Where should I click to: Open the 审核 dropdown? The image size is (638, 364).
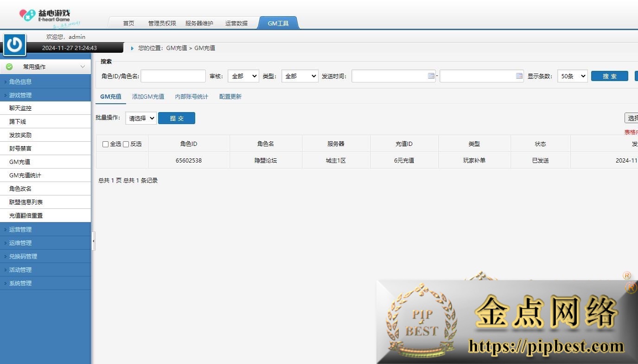[x=243, y=76]
